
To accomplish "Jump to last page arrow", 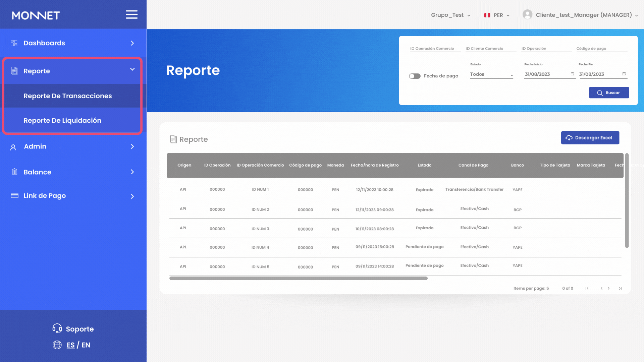I will (x=621, y=288).
